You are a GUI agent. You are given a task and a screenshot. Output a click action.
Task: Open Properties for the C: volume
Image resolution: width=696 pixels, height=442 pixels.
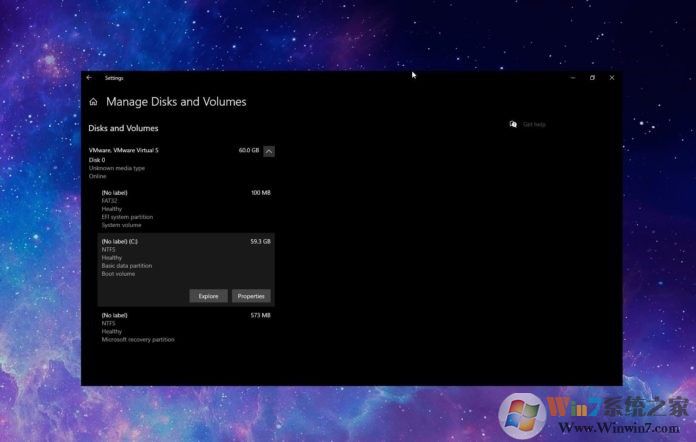coord(251,296)
